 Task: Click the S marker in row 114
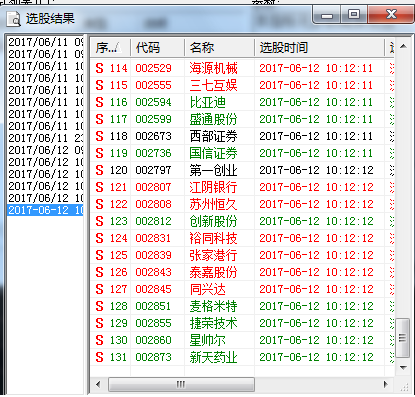(x=99, y=68)
